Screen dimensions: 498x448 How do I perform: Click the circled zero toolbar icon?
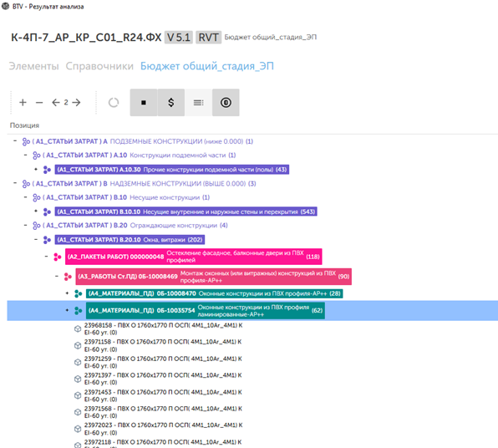(x=226, y=102)
